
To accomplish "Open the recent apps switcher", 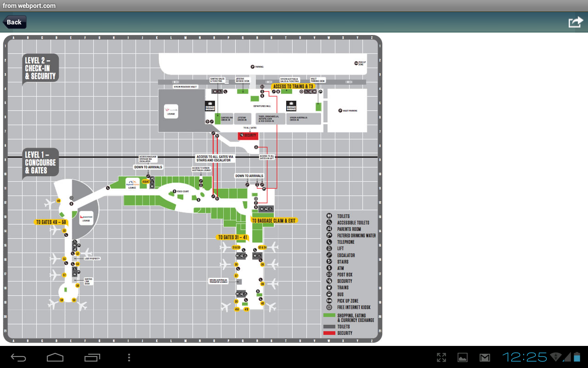I will (x=92, y=357).
